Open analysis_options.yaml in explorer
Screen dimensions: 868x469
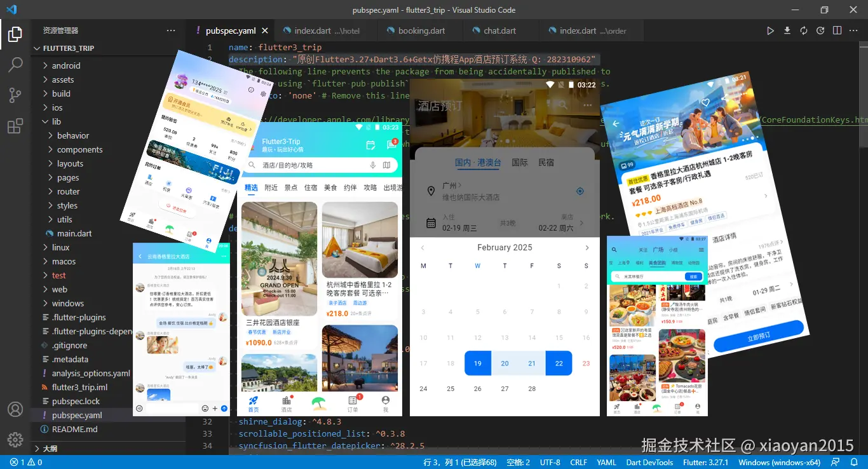pos(91,373)
